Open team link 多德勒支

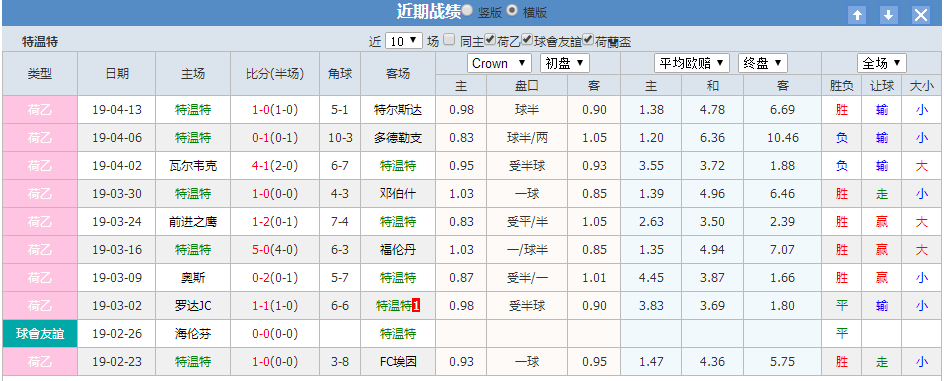tap(398, 138)
